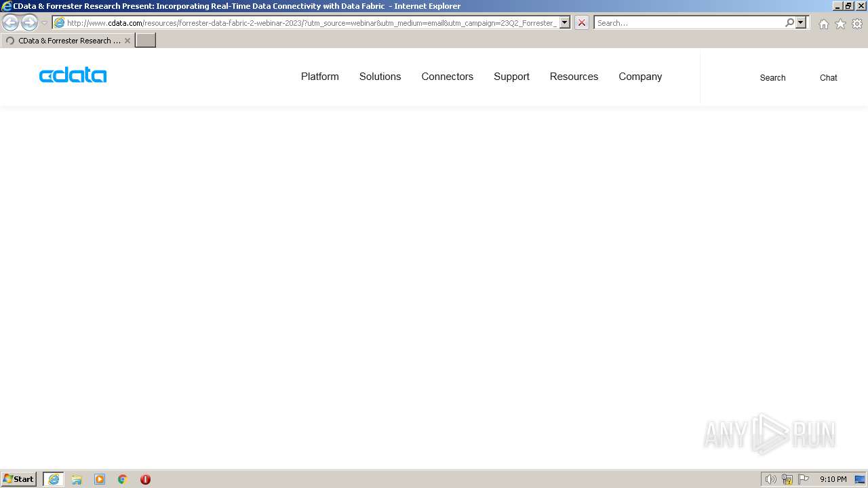Select the CData & Forrester Research tab

pyautogui.click(x=68, y=41)
